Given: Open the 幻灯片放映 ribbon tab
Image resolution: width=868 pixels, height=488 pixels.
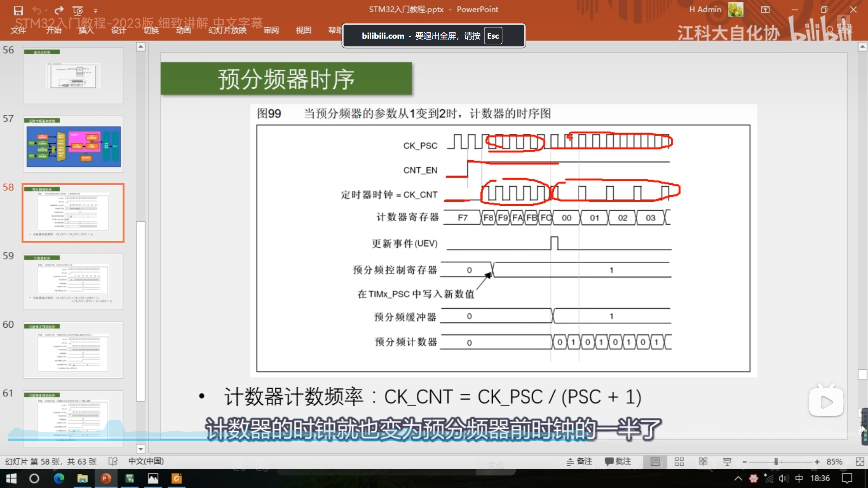Looking at the screenshot, I should [227, 30].
